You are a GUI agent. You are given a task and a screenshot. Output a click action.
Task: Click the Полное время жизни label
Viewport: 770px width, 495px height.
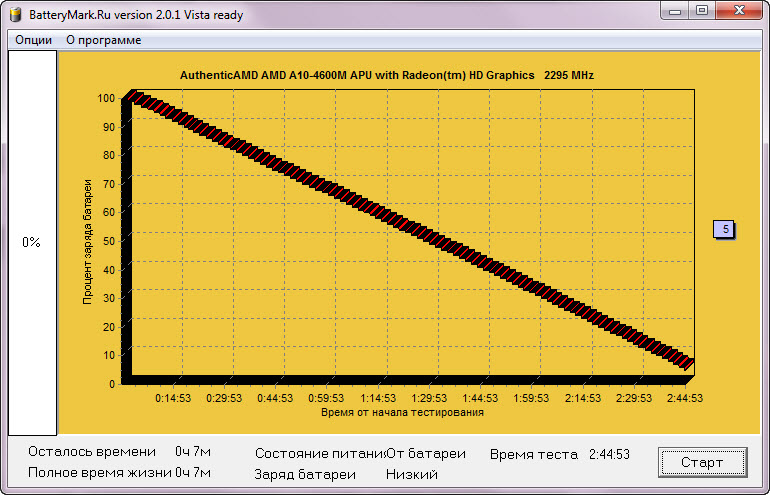click(100, 473)
